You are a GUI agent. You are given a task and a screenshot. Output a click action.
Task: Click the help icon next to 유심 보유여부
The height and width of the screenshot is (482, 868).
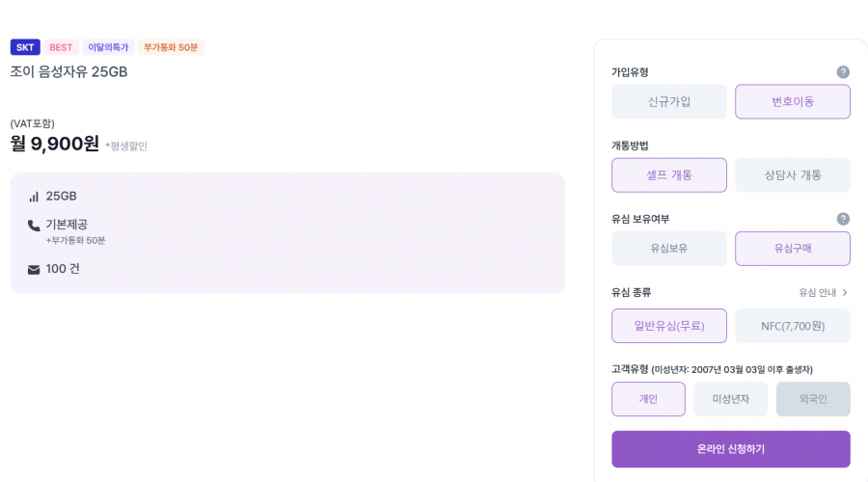coord(843,219)
